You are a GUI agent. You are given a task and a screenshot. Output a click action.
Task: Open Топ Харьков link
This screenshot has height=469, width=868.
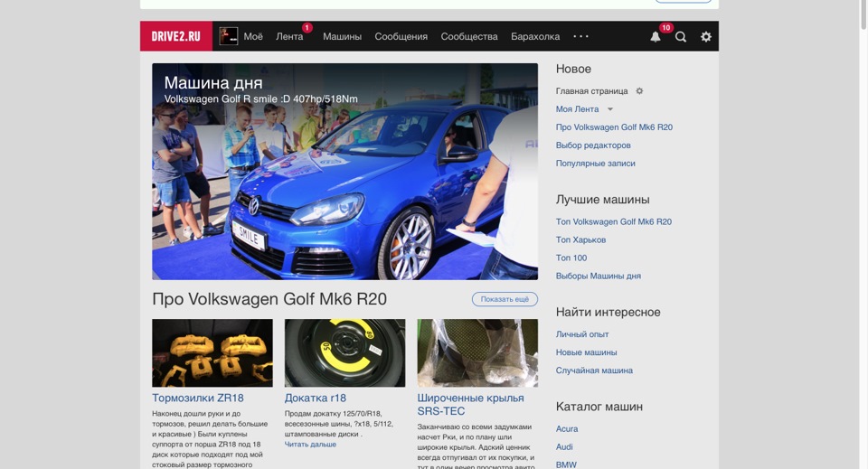click(x=580, y=240)
